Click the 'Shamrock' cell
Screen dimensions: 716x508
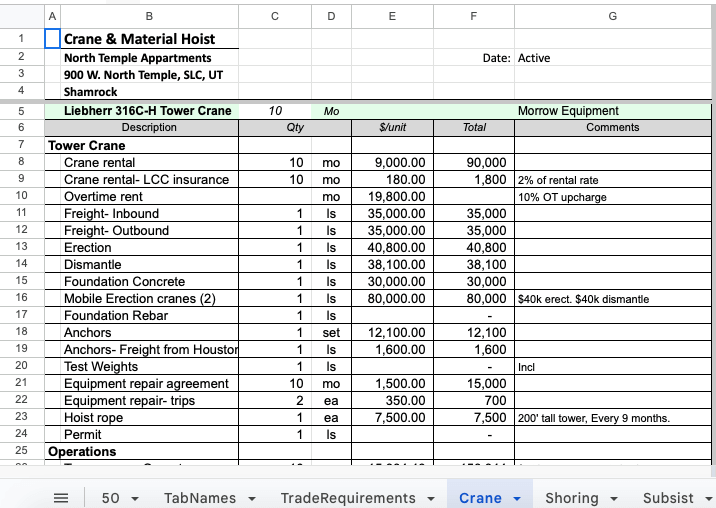(149, 91)
